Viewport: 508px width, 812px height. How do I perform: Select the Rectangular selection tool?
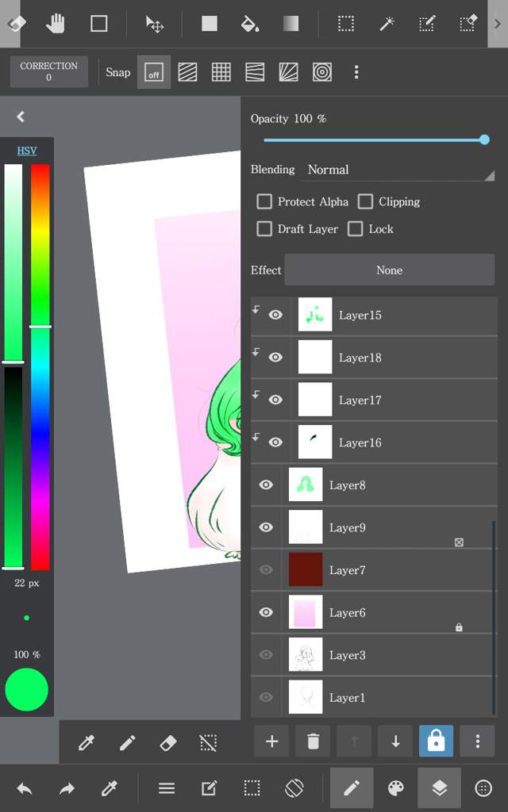(346, 24)
